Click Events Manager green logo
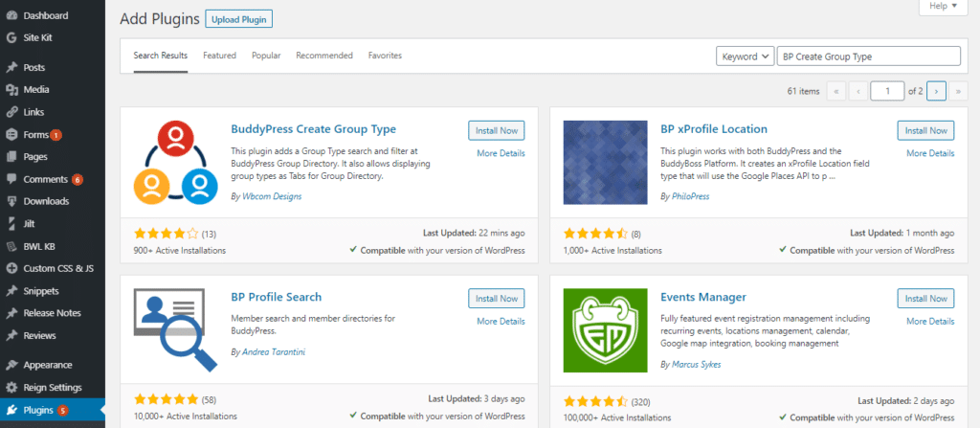 [605, 330]
